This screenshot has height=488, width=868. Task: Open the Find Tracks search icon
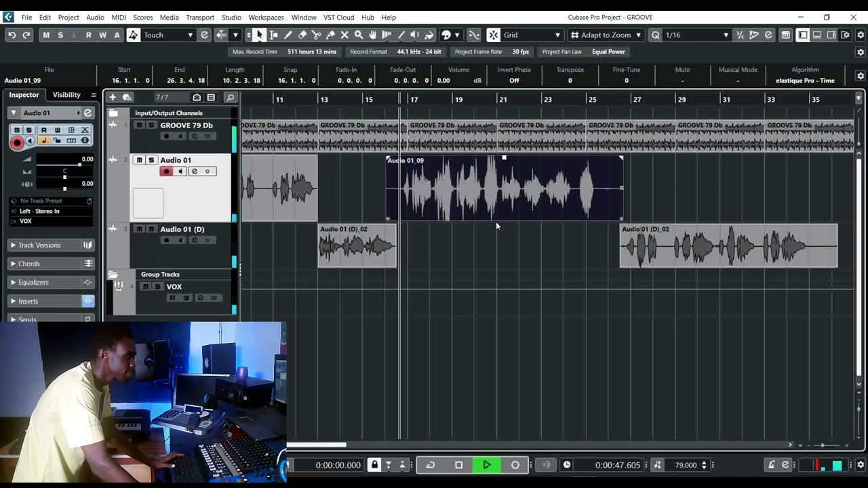[x=231, y=98]
